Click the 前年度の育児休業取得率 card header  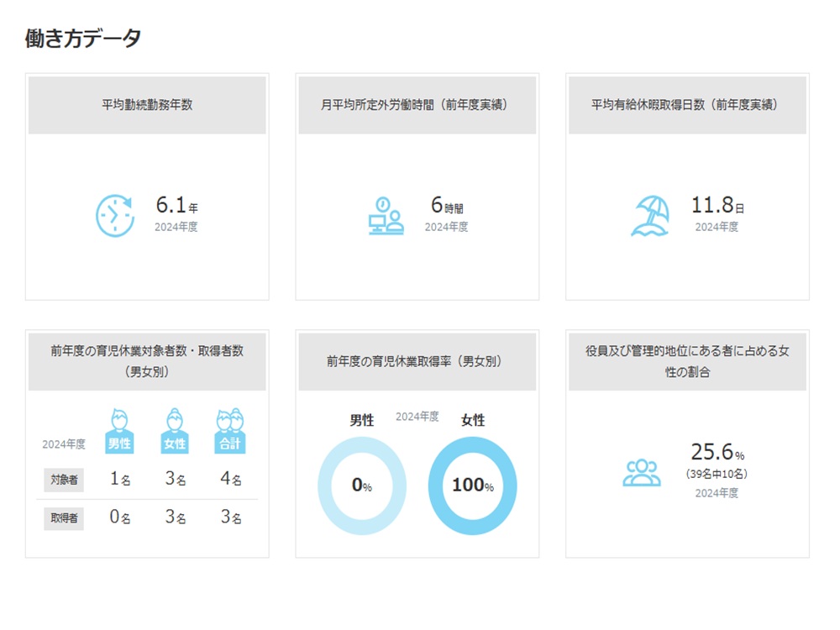(x=417, y=361)
